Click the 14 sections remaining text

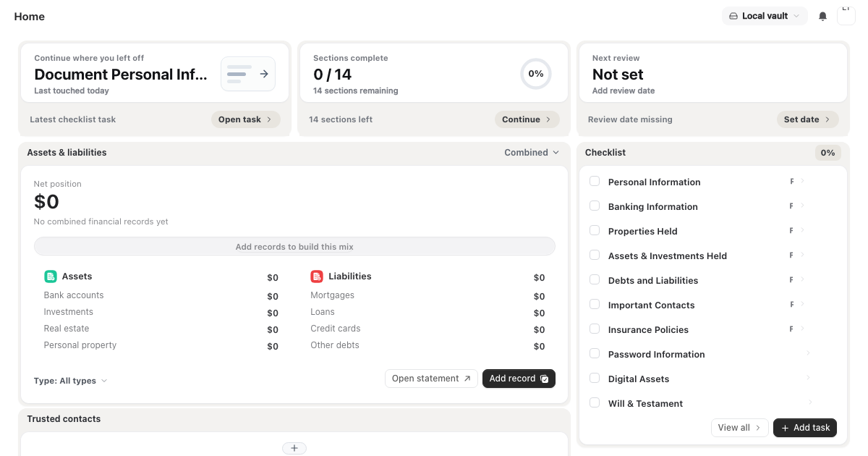(x=356, y=91)
